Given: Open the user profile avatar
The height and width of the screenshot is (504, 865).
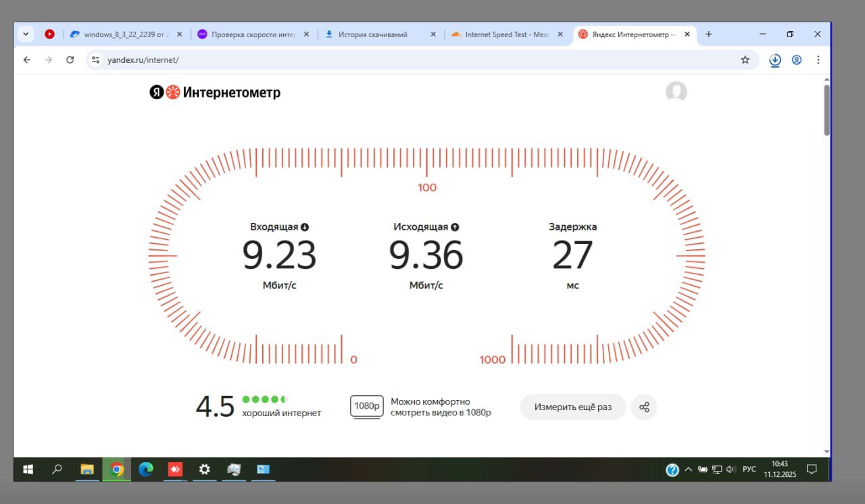Looking at the screenshot, I should click(676, 93).
